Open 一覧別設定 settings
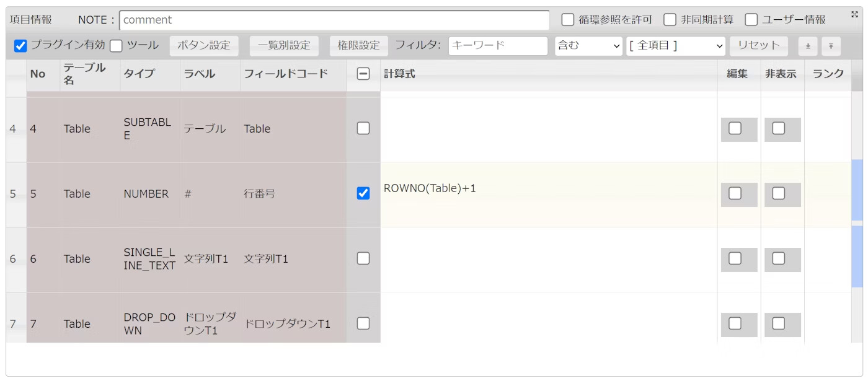 [284, 46]
